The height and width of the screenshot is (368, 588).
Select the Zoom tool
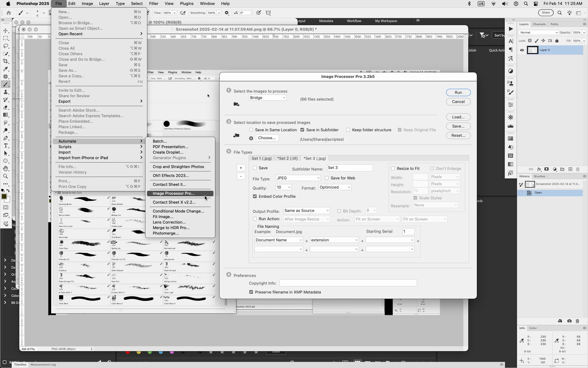(x=6, y=176)
